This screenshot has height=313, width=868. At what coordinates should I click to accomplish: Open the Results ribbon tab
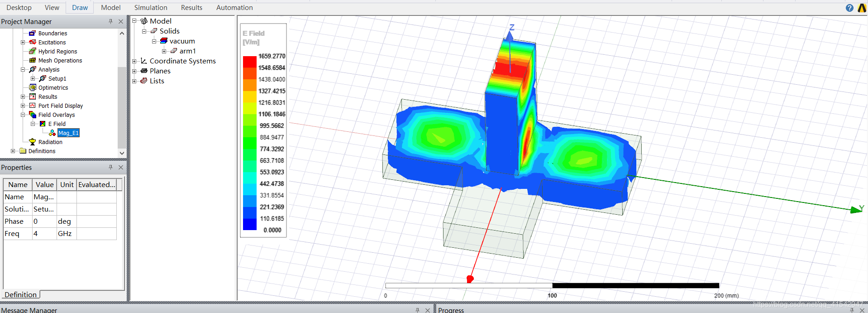click(191, 8)
